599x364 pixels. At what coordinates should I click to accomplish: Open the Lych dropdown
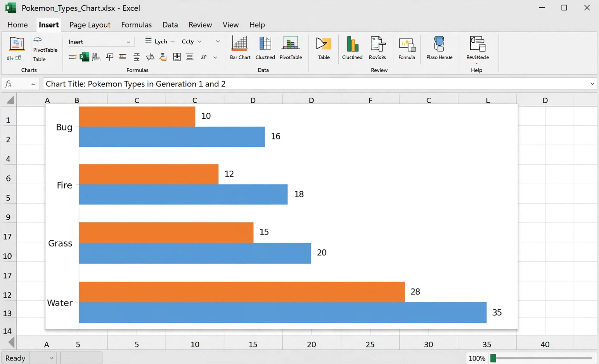[x=160, y=41]
